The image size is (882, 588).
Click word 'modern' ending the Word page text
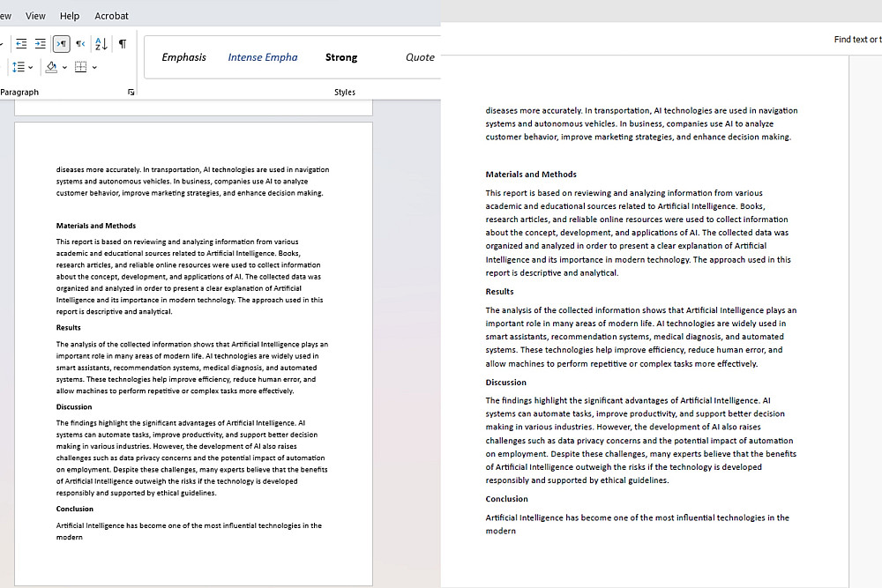[x=69, y=538]
